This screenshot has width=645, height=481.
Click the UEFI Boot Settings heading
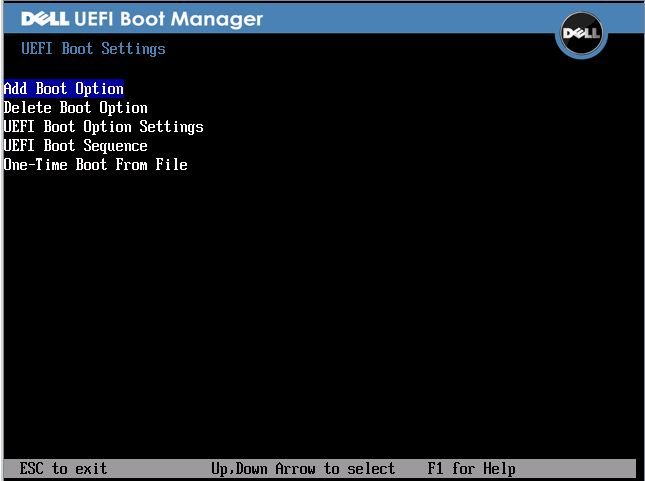pos(93,49)
